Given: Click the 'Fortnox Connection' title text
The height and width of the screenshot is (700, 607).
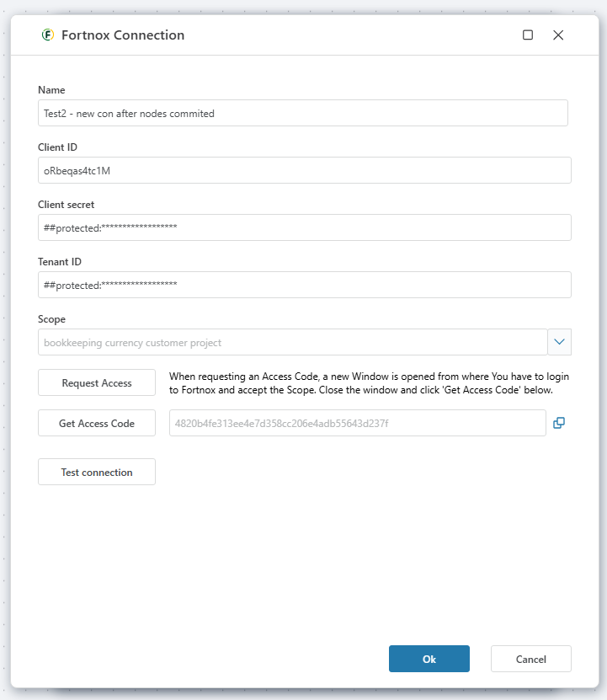Looking at the screenshot, I should pos(123,35).
